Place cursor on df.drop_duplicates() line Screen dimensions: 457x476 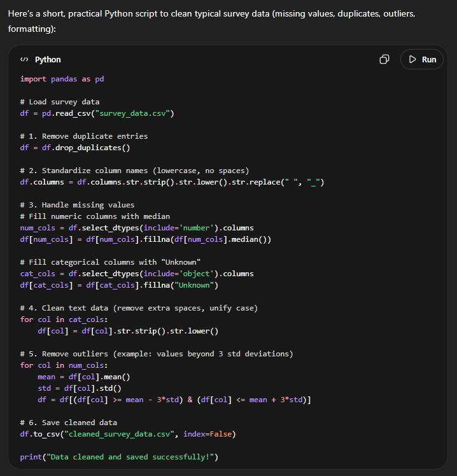tap(74, 148)
